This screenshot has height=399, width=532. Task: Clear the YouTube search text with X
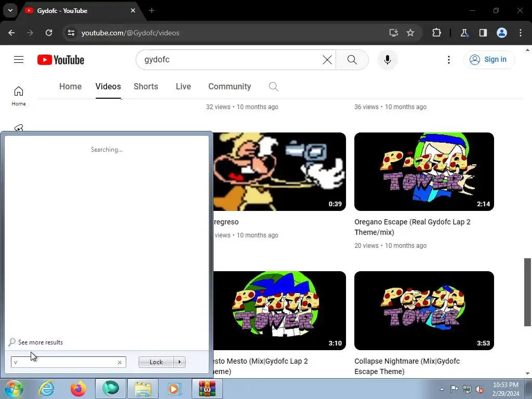[x=327, y=60]
